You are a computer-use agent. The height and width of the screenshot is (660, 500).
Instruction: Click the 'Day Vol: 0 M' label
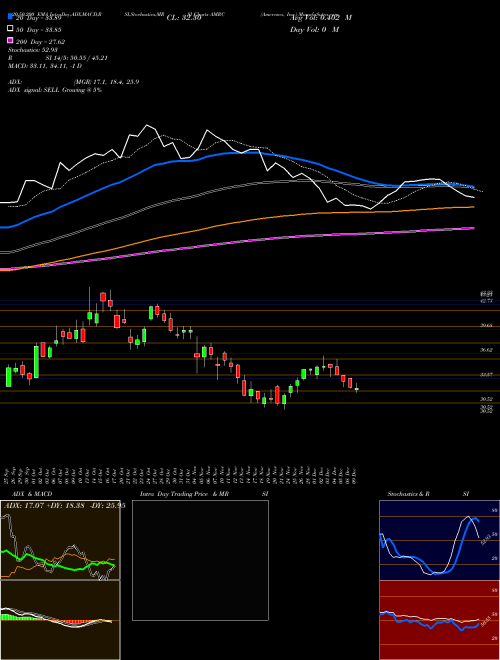314,29
